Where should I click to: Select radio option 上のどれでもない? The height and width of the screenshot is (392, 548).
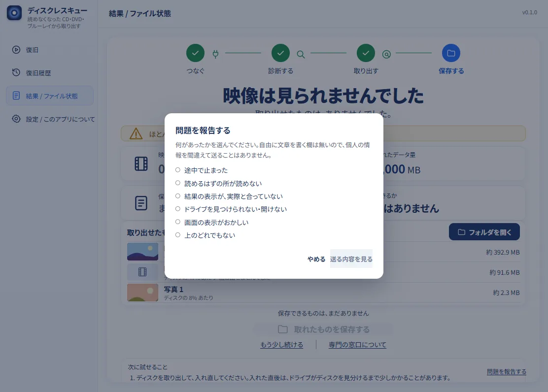[178, 235]
